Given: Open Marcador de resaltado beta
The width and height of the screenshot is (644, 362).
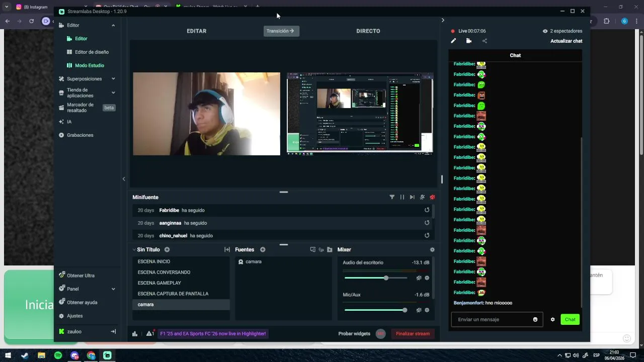Looking at the screenshot, I should pyautogui.click(x=87, y=108).
